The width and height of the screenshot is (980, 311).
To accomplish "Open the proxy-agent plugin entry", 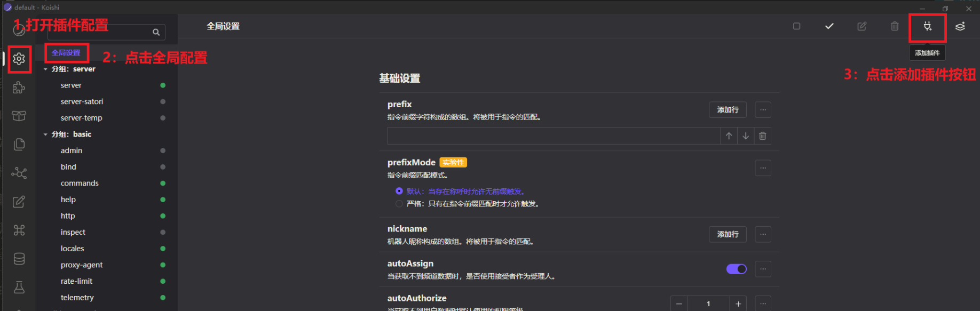I will (x=82, y=265).
